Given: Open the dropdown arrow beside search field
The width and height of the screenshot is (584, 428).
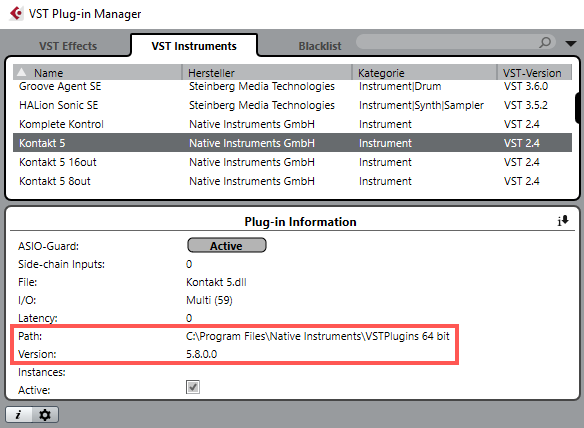Looking at the screenshot, I should coord(570,44).
